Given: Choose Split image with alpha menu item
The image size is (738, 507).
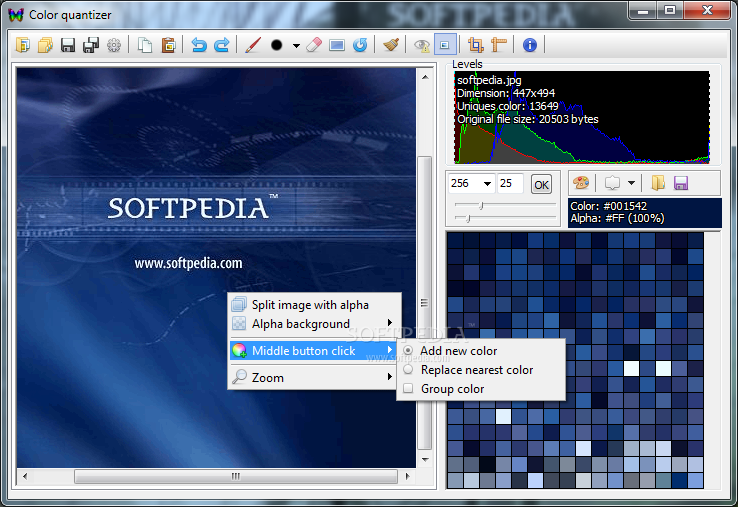Looking at the screenshot, I should pyautogui.click(x=314, y=305).
